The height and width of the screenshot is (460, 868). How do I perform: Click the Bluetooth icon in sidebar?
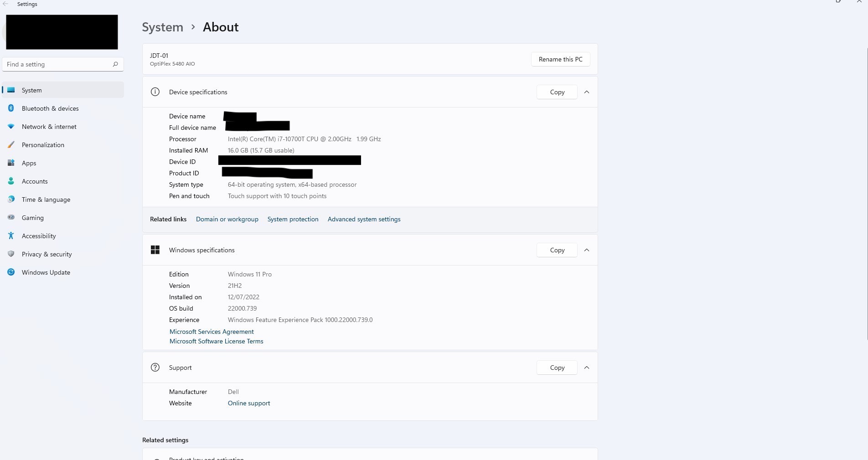(11, 108)
